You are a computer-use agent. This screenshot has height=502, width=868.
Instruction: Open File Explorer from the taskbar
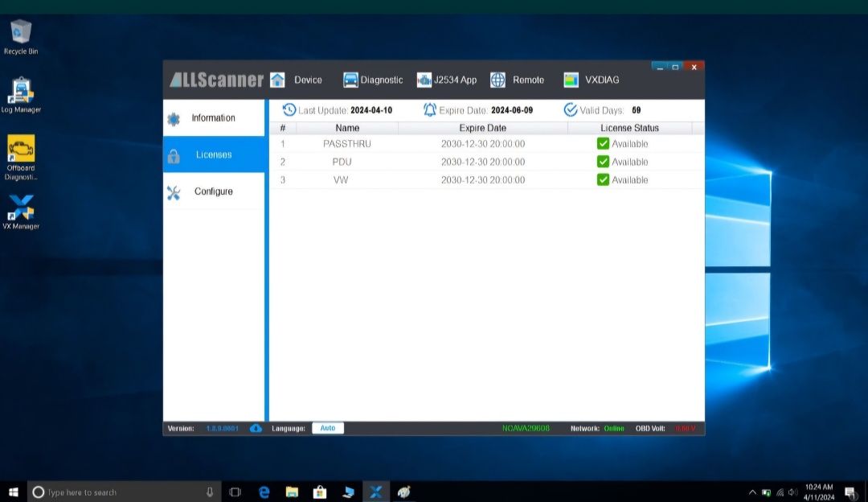tap(292, 492)
